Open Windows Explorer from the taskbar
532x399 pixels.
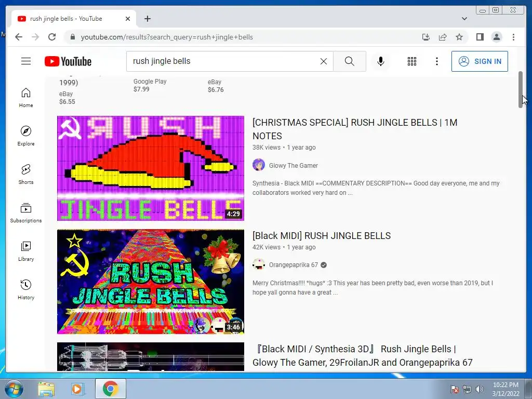[x=46, y=389]
